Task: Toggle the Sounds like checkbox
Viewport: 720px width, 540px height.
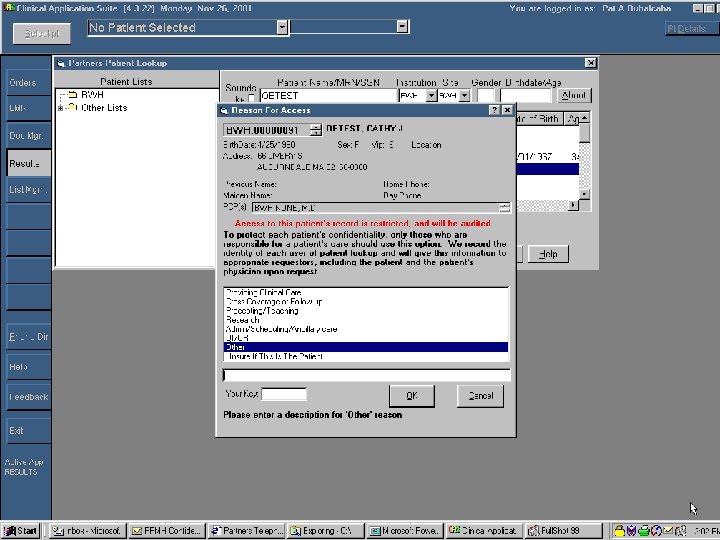Action: click(251, 98)
